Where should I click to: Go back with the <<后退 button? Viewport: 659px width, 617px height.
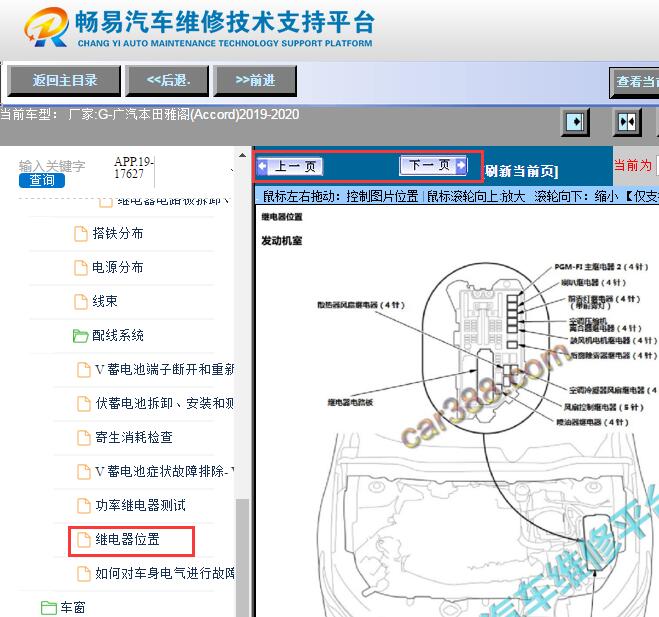point(168,81)
